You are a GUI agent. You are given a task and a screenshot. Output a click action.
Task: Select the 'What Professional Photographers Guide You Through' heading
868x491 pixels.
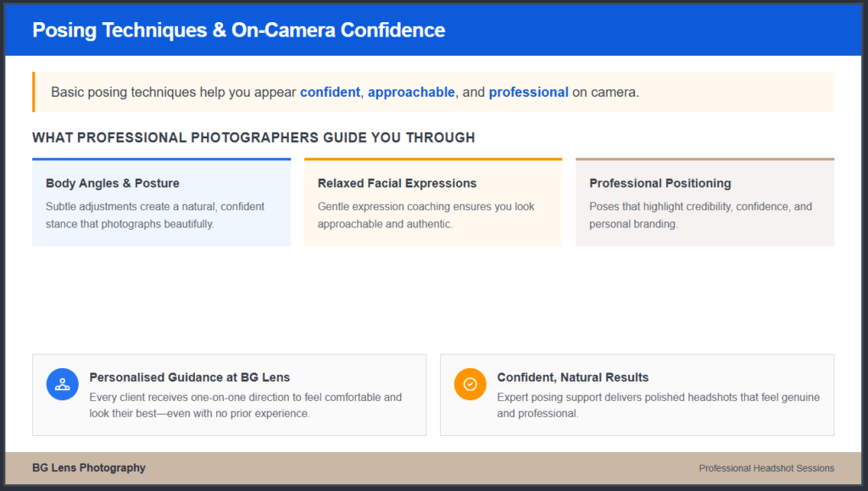click(253, 137)
